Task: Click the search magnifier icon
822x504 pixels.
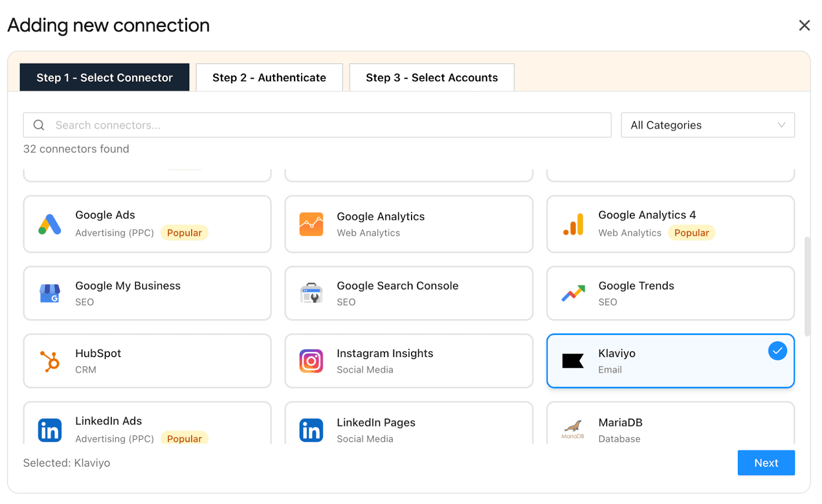Action: click(x=39, y=125)
